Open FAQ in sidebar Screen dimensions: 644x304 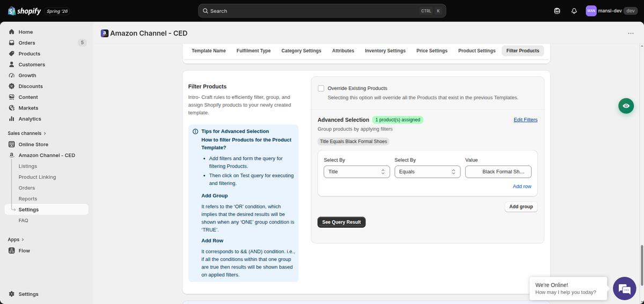[24, 221]
